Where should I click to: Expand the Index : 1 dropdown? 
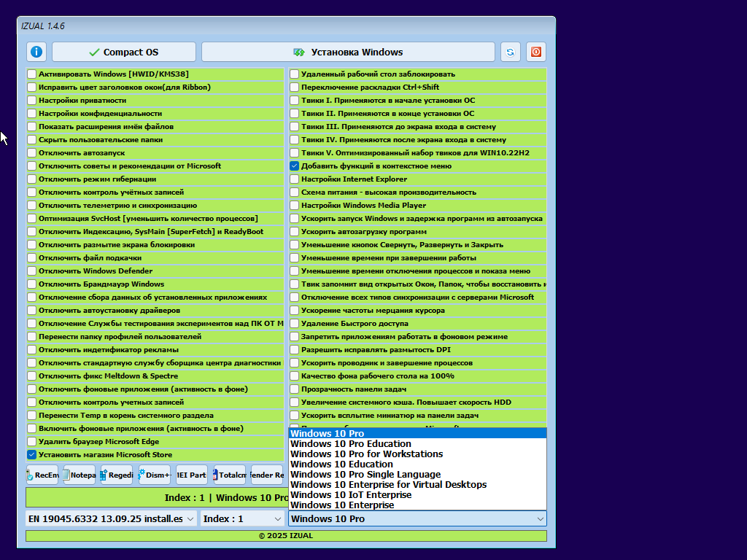242,518
